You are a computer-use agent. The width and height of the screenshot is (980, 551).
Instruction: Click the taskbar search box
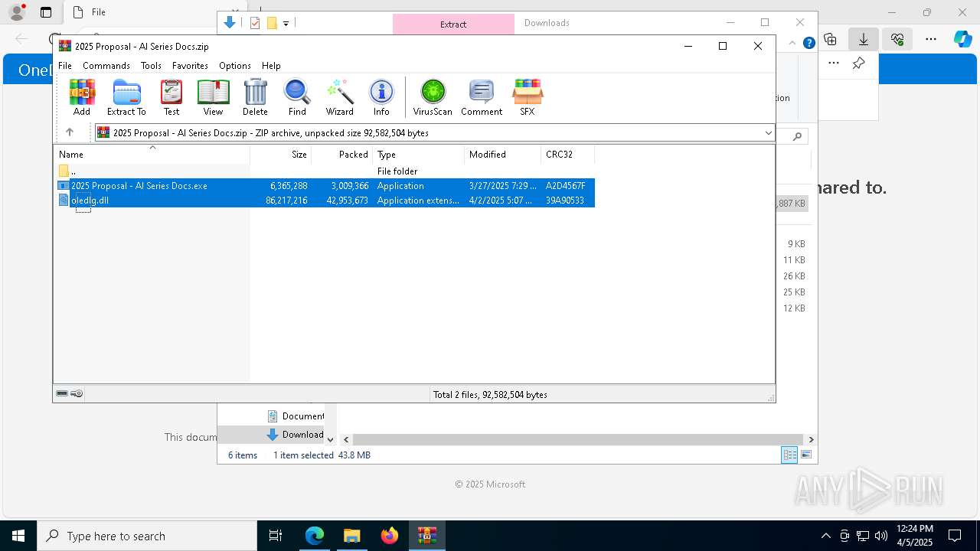pos(147,536)
